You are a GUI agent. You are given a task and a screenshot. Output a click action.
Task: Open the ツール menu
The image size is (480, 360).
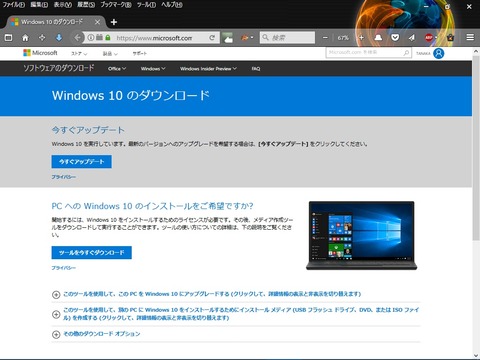pos(146,5)
